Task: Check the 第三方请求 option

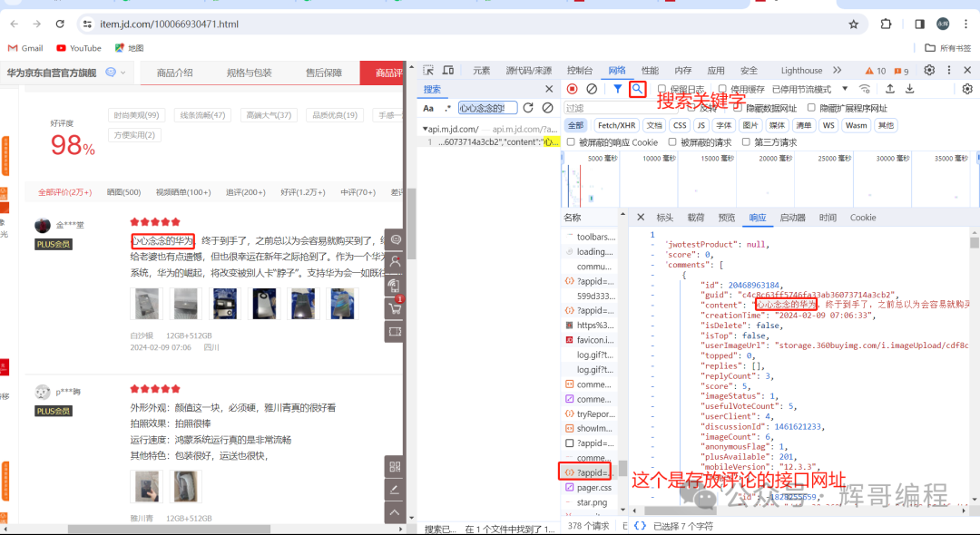Action: click(x=746, y=141)
